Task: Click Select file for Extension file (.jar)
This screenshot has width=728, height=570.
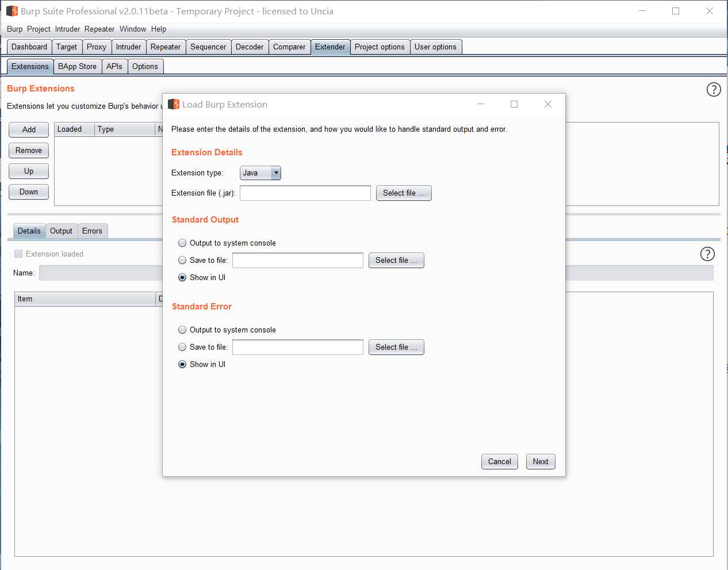Action: point(404,193)
